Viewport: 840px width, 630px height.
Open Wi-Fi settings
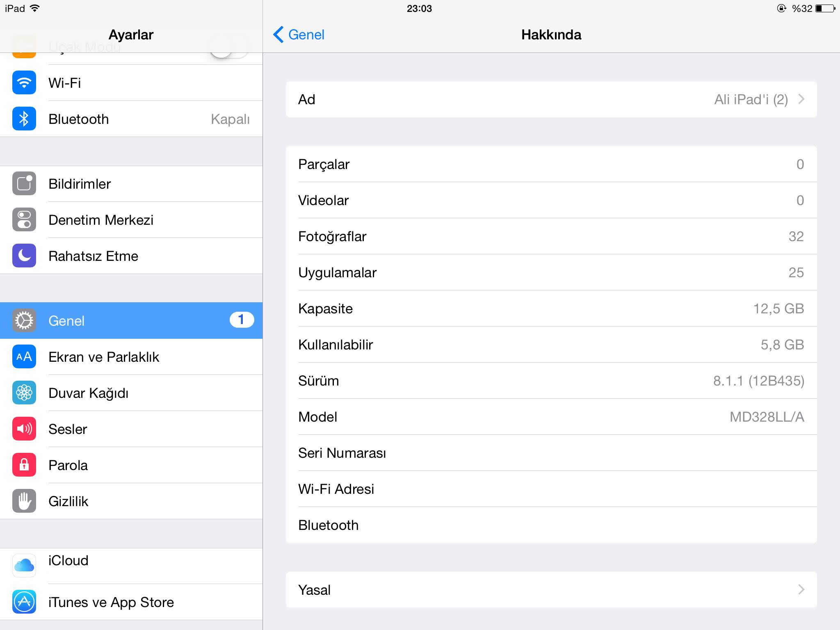tap(131, 83)
